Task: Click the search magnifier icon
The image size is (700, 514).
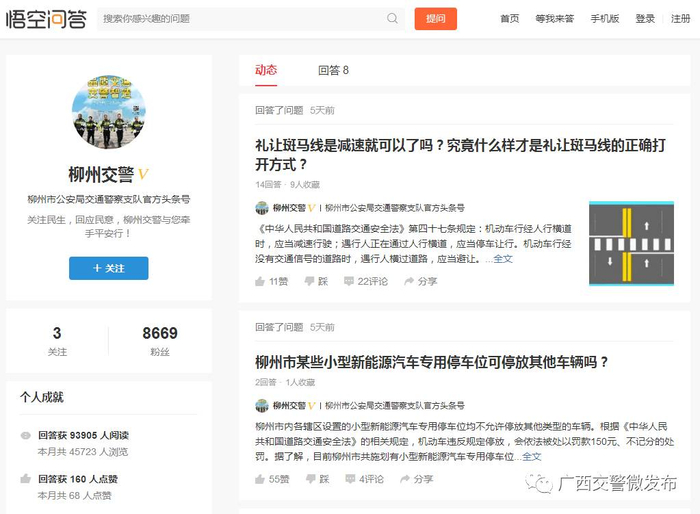Action: coord(392,18)
